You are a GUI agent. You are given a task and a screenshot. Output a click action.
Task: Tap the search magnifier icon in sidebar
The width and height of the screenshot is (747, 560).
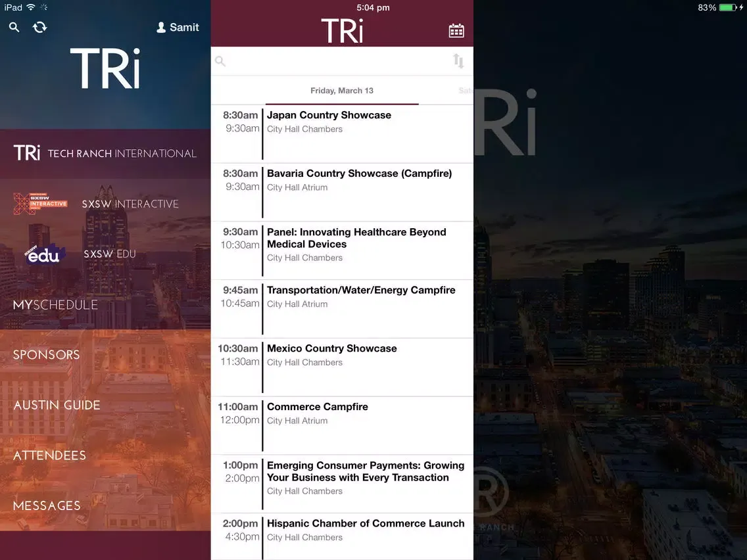point(14,27)
